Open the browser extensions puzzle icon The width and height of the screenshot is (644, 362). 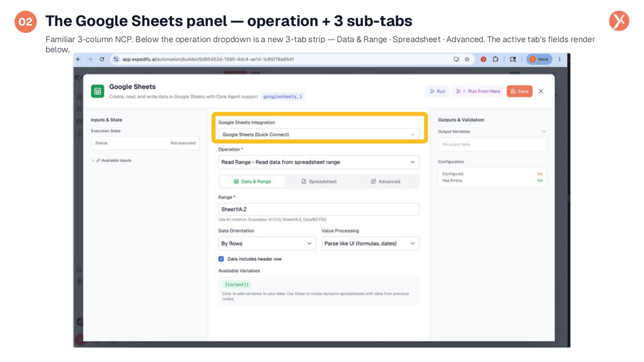pyautogui.click(x=495, y=59)
